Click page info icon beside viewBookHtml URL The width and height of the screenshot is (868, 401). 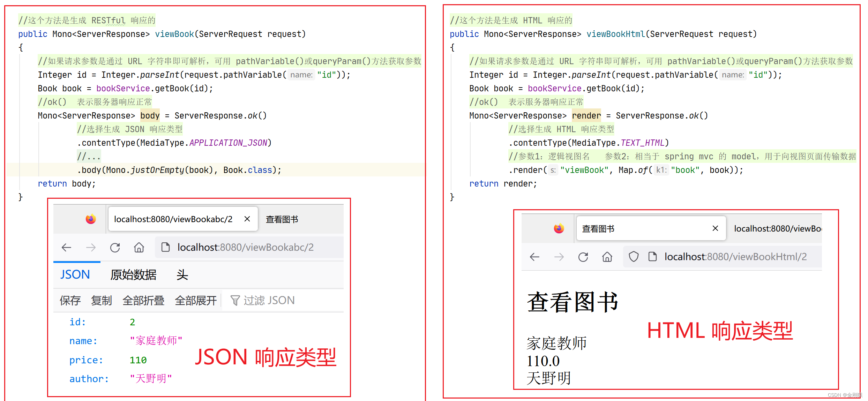coord(652,257)
